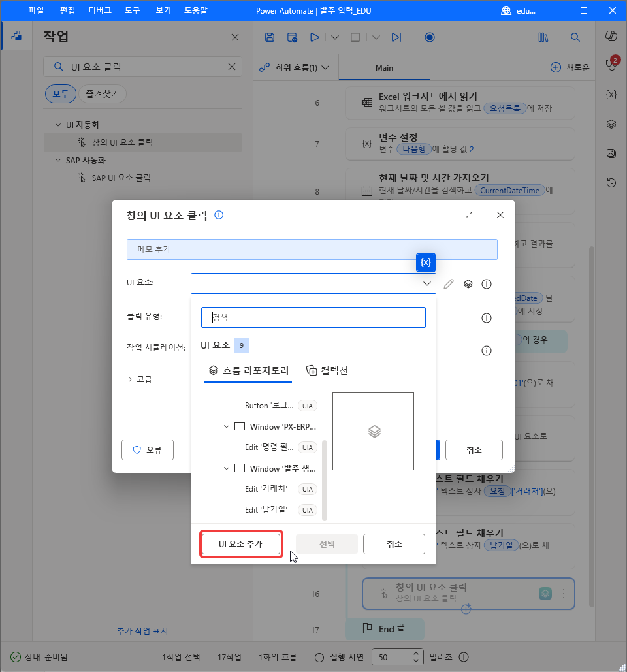Viewport: 627px width, 672px height.
Task: Open the 편집 menu
Action: 68,10
